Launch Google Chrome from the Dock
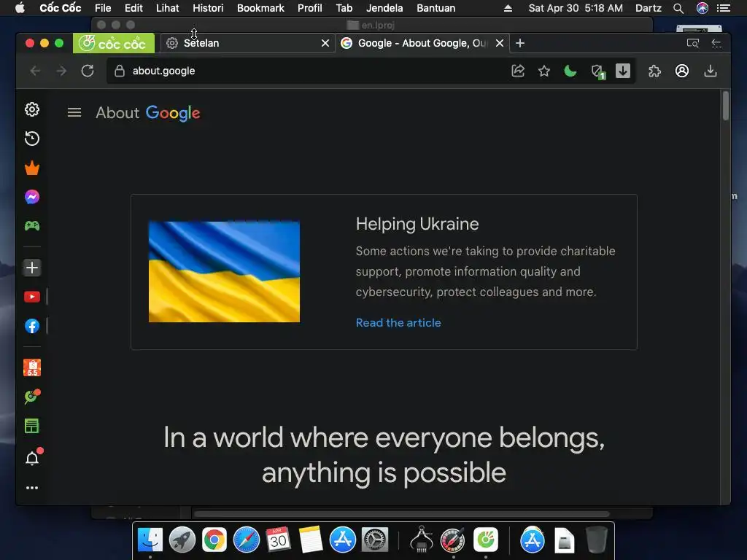The image size is (747, 560). point(214,540)
